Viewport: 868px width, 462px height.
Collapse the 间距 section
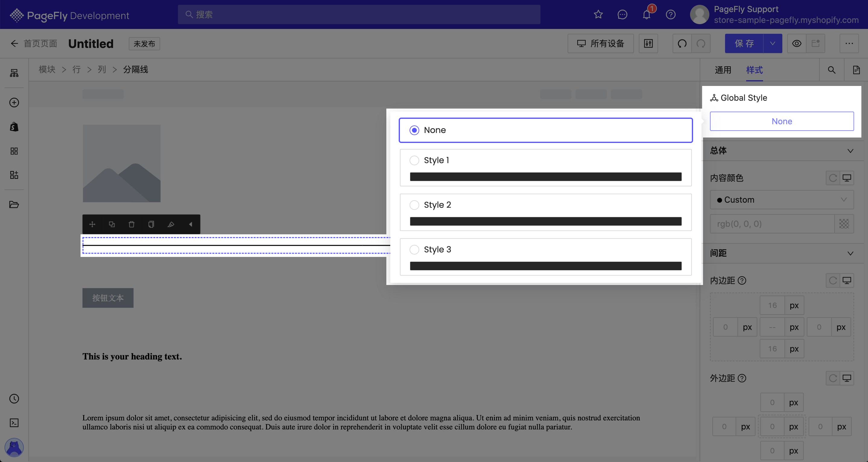(850, 253)
